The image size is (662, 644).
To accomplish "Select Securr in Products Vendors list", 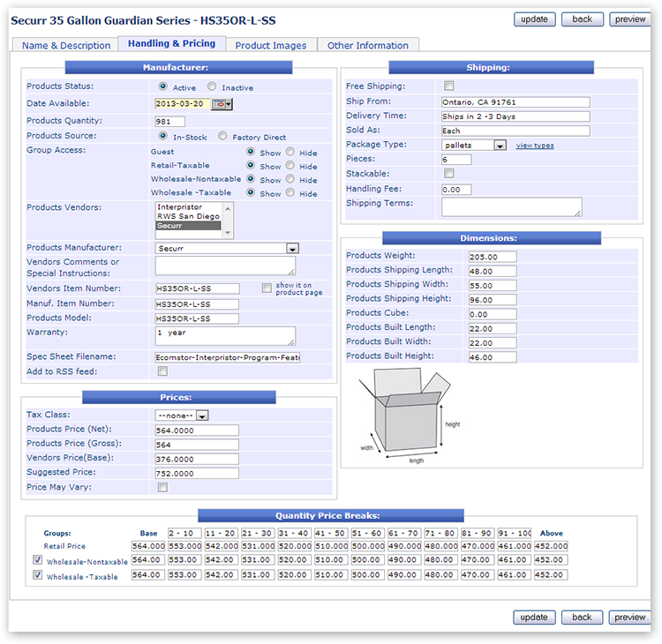I will coord(188,225).
